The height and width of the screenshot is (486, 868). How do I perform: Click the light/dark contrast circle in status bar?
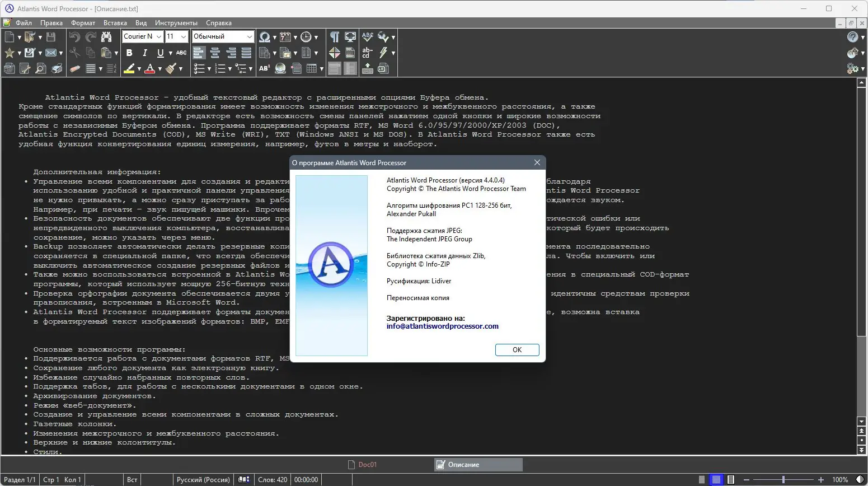[860, 480]
